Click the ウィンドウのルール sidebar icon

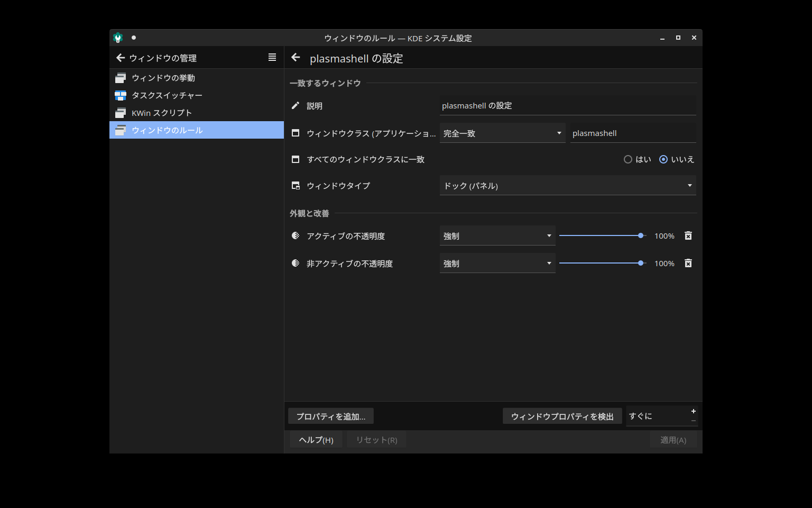121,130
